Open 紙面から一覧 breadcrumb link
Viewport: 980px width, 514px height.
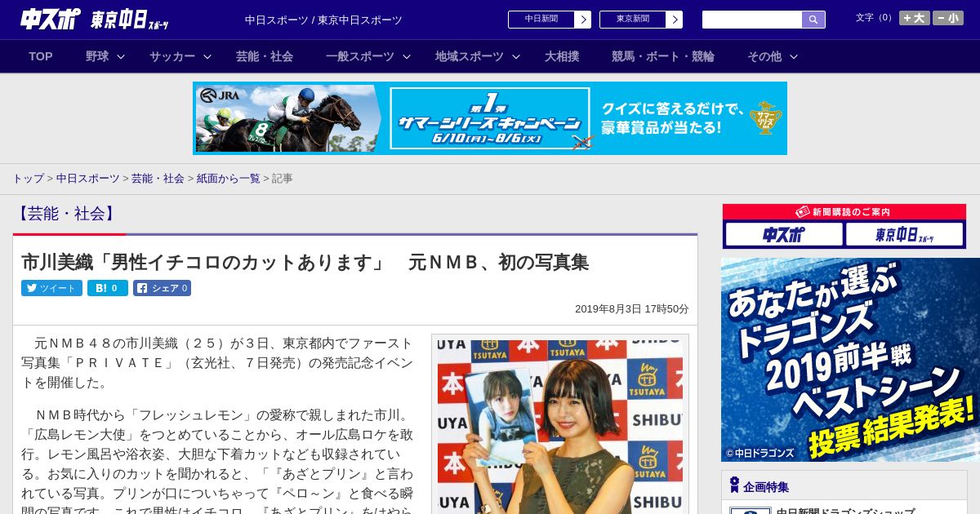[229, 178]
